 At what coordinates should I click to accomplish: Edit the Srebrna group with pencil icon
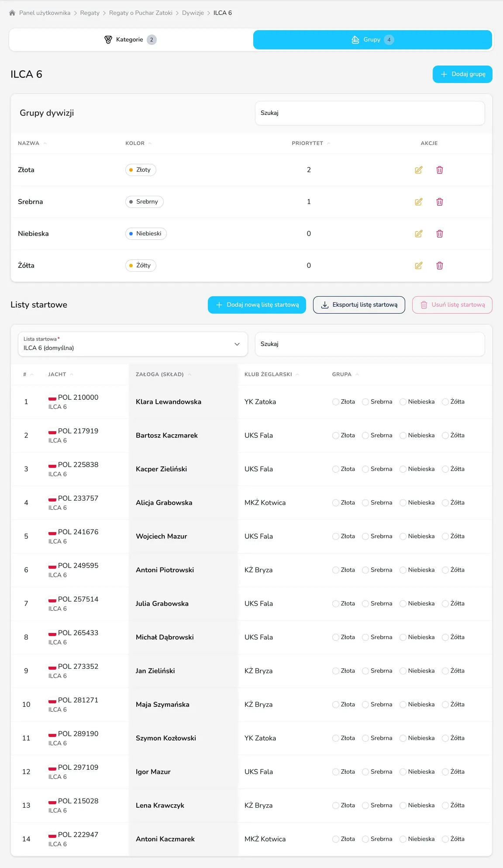pos(418,202)
